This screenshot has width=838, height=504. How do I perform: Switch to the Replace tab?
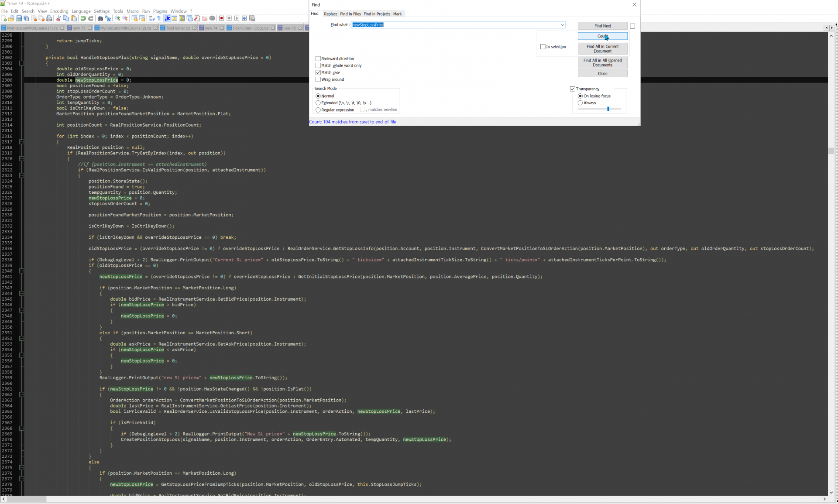pyautogui.click(x=331, y=14)
